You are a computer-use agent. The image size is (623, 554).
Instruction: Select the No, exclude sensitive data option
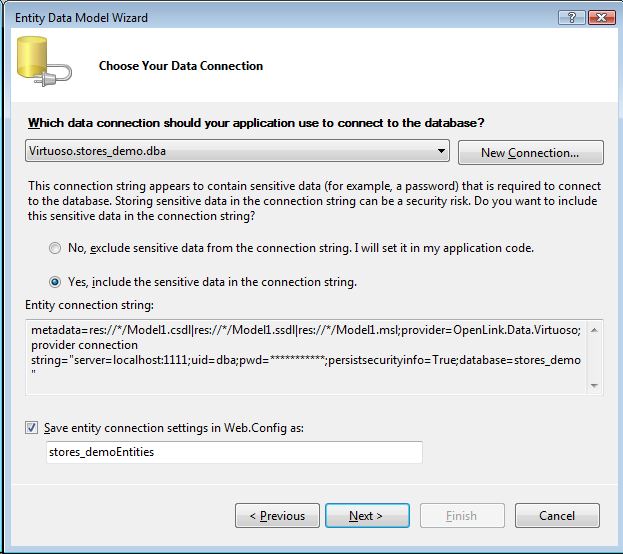(55, 248)
